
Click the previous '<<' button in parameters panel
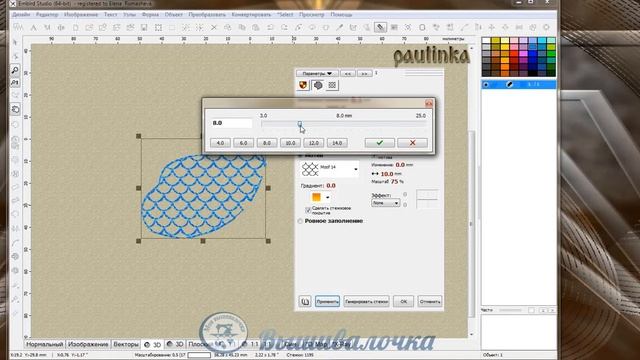[x=348, y=73]
